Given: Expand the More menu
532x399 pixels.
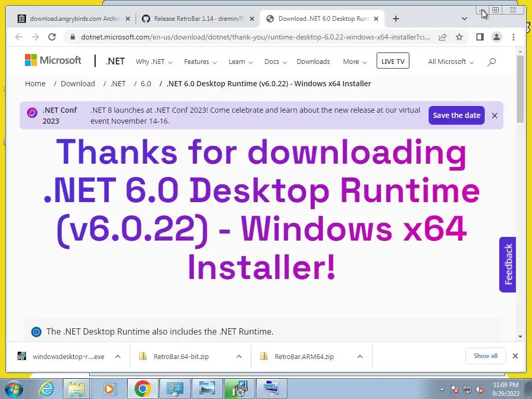Looking at the screenshot, I should click(x=354, y=62).
